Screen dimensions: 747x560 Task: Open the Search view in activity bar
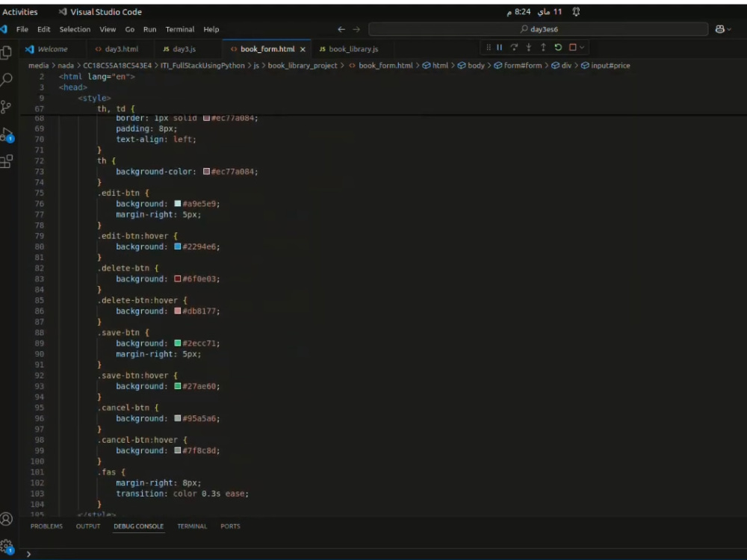tap(6, 79)
